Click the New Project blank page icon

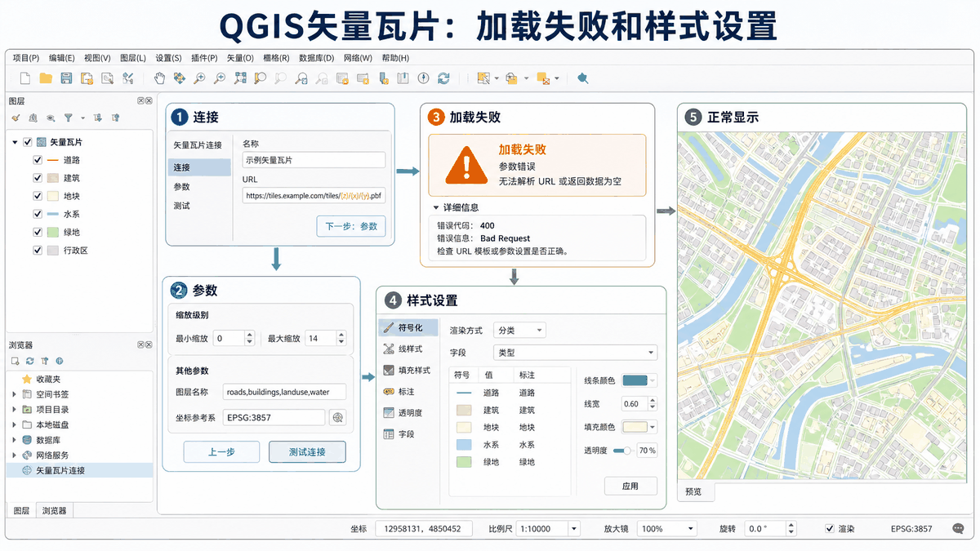(25, 78)
